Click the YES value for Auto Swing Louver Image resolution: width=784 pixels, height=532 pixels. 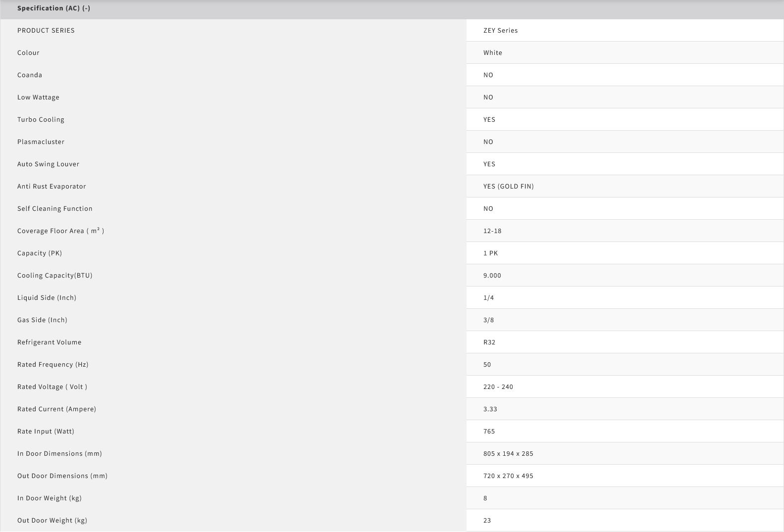(x=489, y=164)
